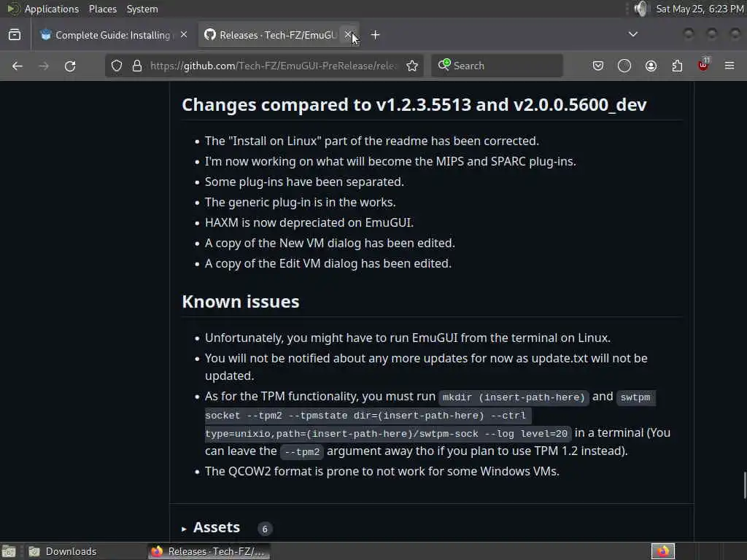Click "The generic plug-in is in the works."

[x=300, y=202]
